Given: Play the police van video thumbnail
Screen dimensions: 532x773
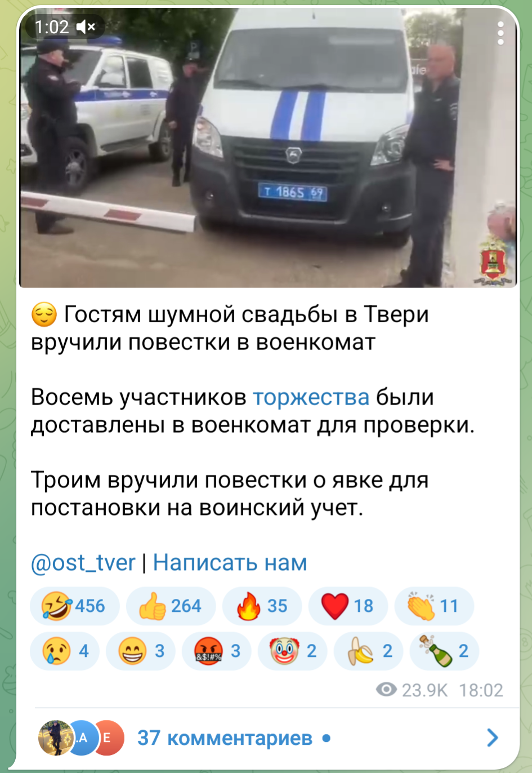Looking at the screenshot, I should tap(268, 148).
